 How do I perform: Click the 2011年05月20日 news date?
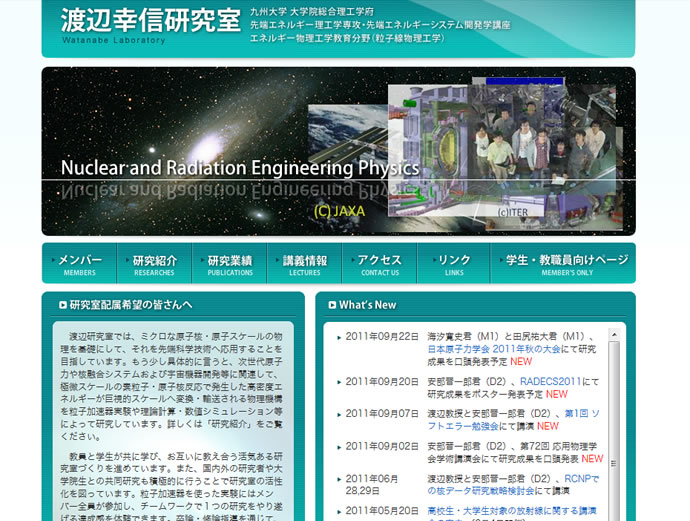pos(382,511)
